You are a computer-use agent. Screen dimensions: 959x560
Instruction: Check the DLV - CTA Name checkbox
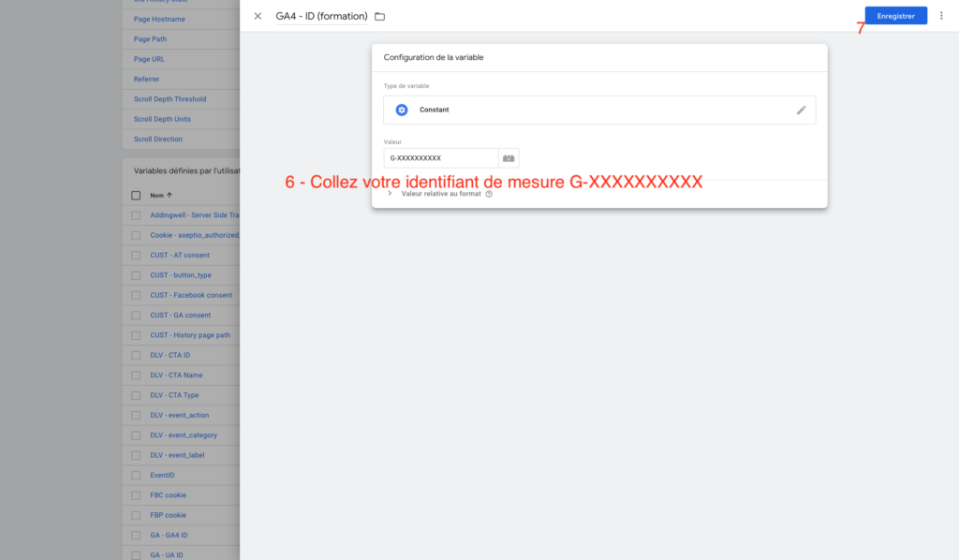click(136, 376)
